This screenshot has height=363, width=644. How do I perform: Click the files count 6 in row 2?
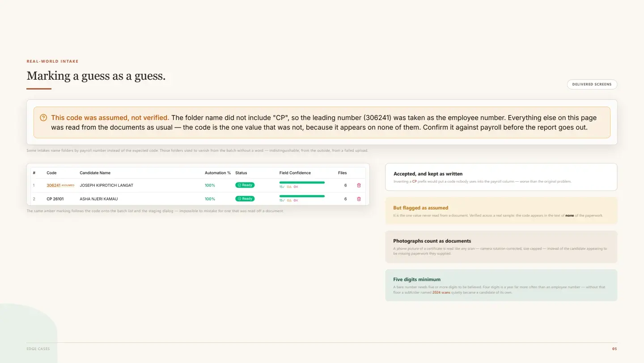coord(345,199)
